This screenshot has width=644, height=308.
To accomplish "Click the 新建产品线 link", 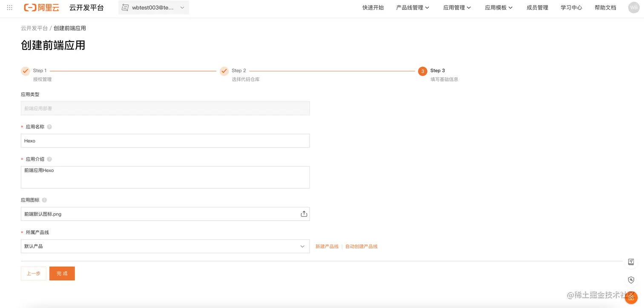I will click(x=327, y=246).
